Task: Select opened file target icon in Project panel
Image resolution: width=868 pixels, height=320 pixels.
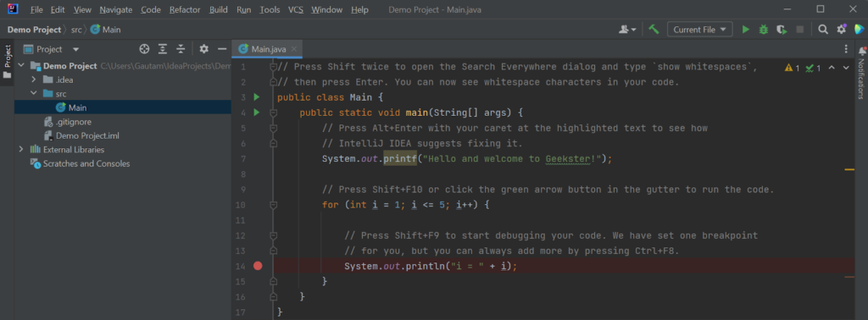Action: point(144,49)
